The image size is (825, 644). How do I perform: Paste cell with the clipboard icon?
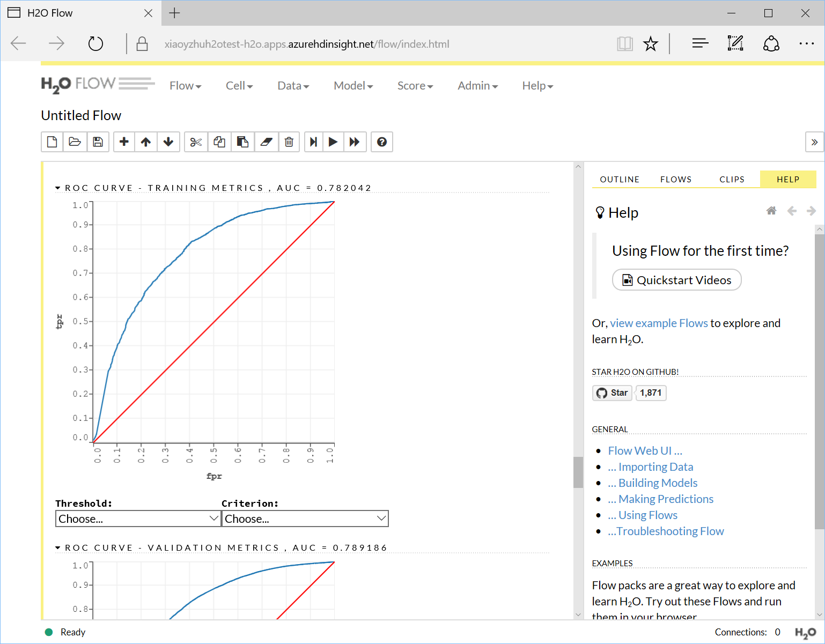point(242,142)
